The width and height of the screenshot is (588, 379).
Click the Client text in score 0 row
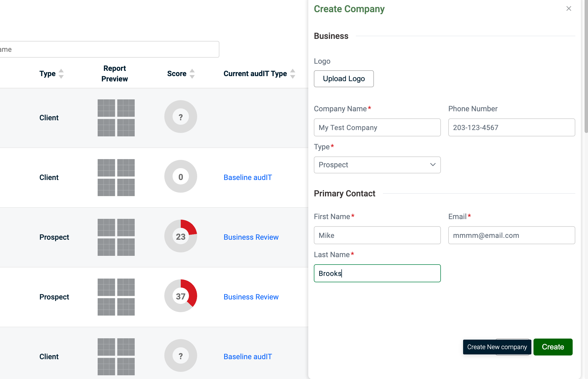[x=49, y=177]
